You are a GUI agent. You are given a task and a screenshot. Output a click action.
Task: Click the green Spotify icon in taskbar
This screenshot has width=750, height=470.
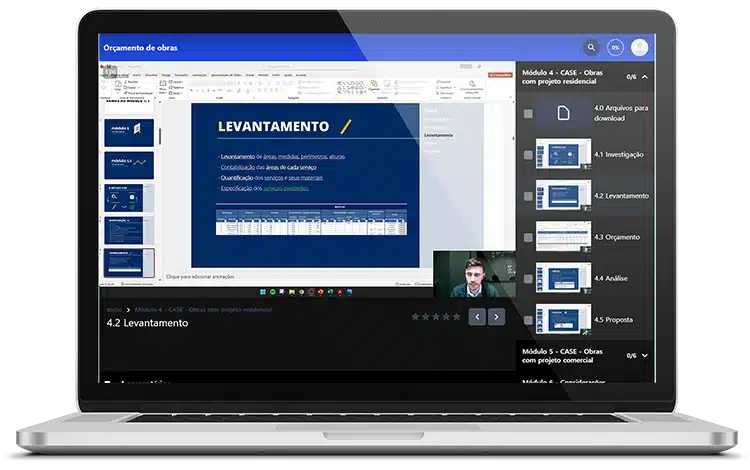[273, 292]
